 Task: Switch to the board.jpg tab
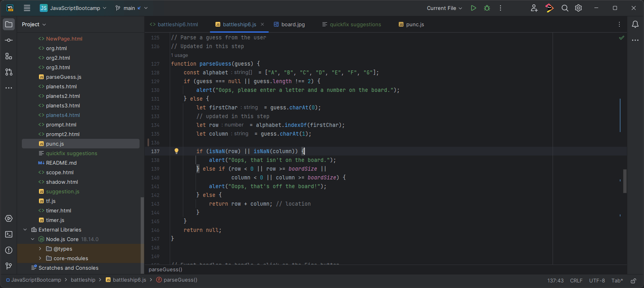(293, 24)
